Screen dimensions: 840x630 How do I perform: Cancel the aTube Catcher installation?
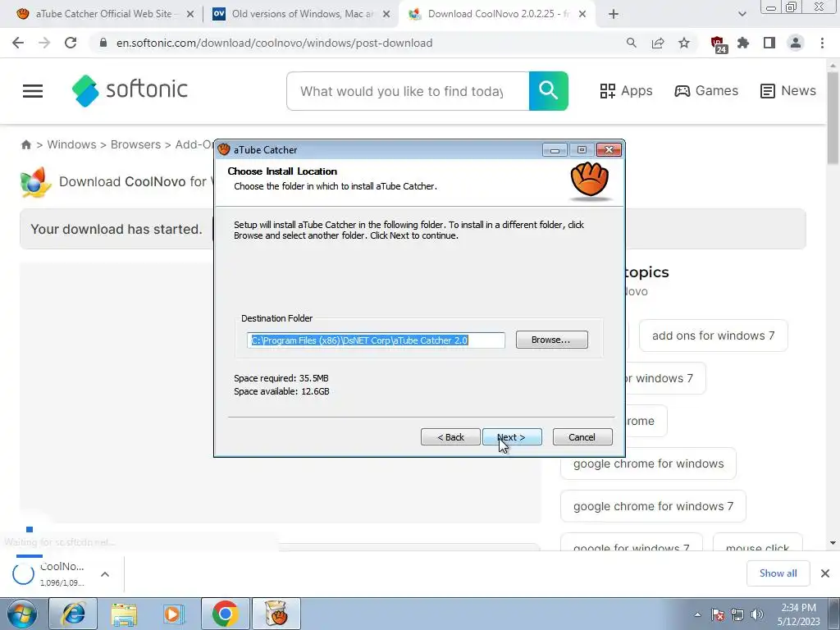click(582, 437)
